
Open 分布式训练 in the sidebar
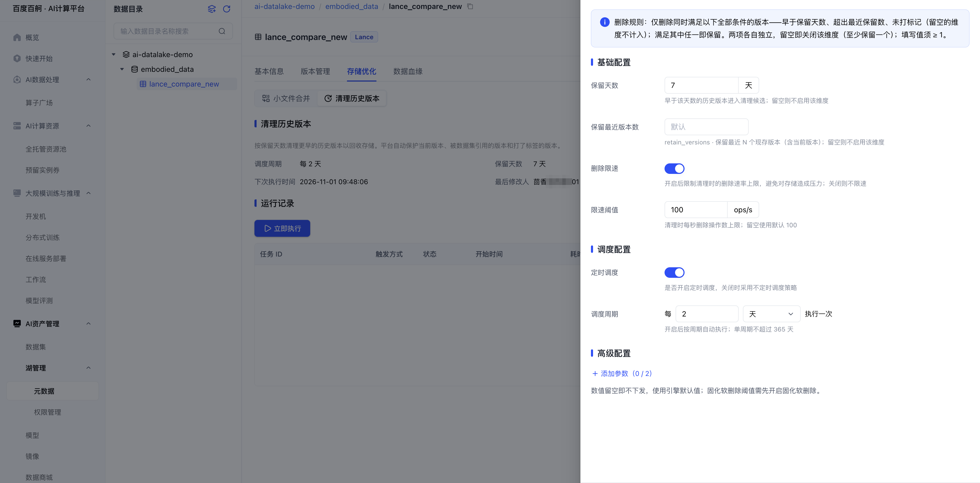point(42,237)
